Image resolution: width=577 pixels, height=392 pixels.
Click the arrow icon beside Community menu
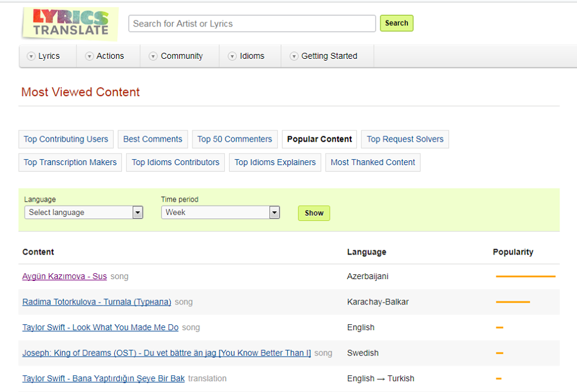pyautogui.click(x=153, y=56)
